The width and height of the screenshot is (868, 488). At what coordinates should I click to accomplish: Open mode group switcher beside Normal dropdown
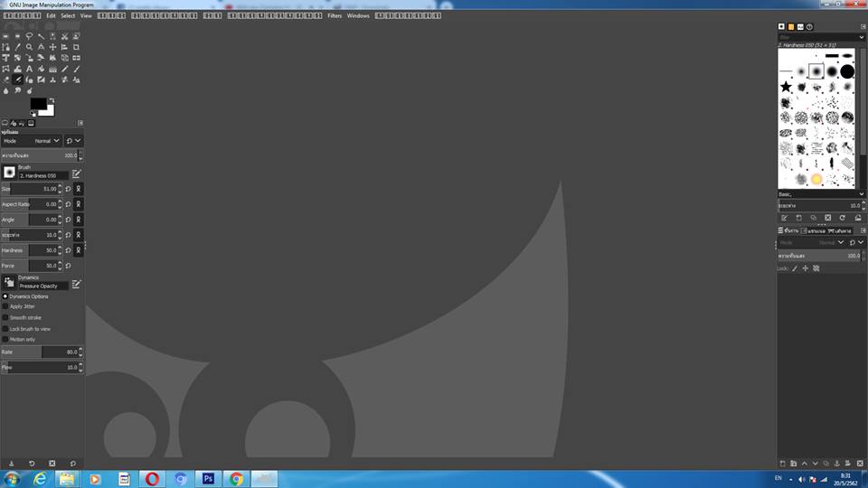click(x=73, y=141)
